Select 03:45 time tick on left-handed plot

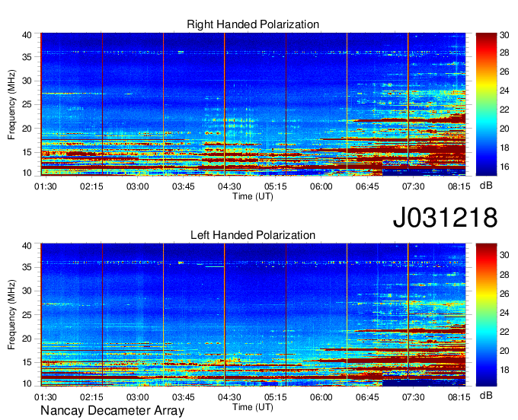[184, 397]
